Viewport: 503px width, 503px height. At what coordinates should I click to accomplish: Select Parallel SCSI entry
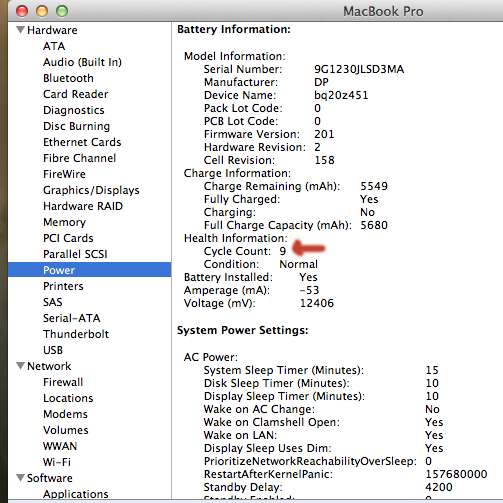point(75,254)
